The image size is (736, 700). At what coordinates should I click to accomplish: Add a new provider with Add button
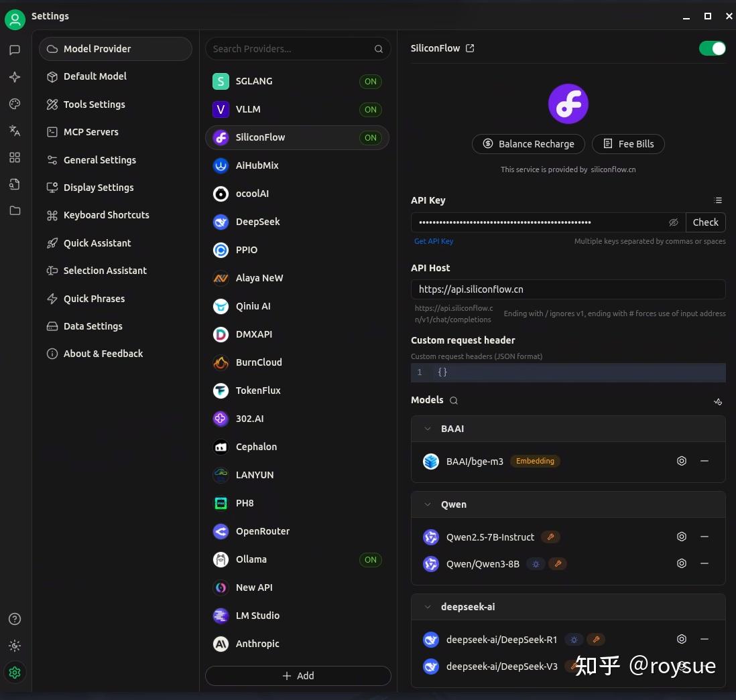coord(298,676)
